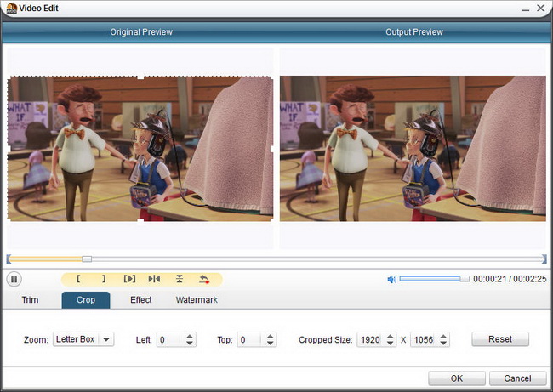Set trim end point bracket icon
553x392 pixels.
click(x=104, y=279)
